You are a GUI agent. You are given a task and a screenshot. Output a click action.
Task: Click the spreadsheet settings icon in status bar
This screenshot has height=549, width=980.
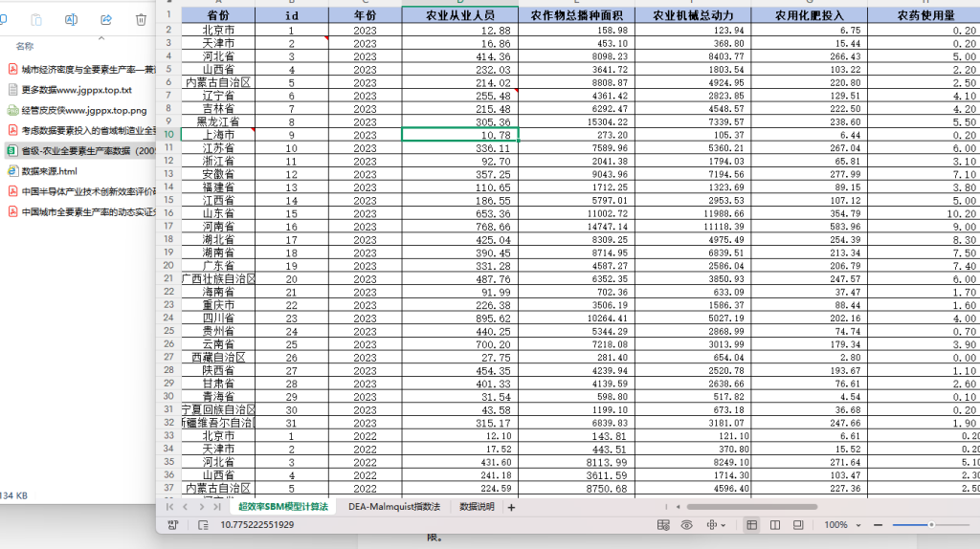tap(663, 525)
